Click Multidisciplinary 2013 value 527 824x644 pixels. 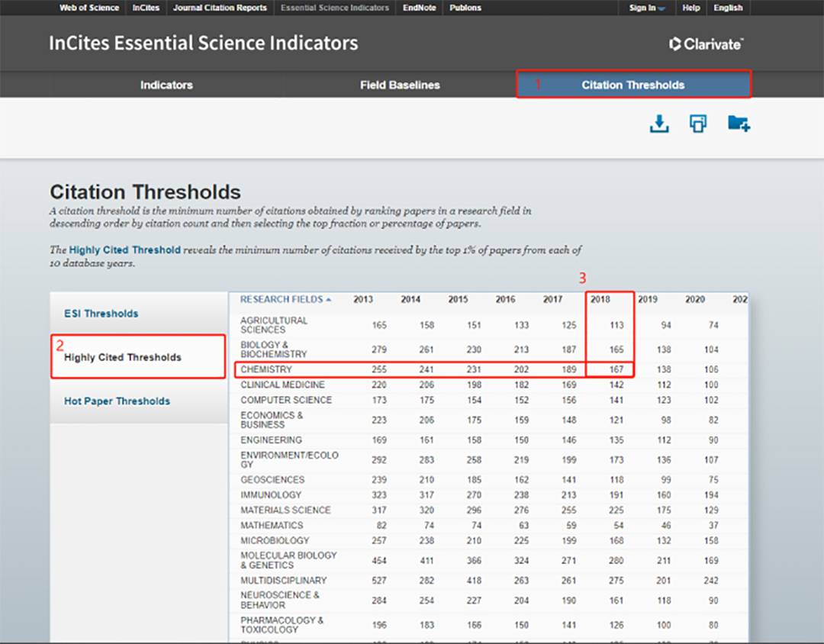379,581
